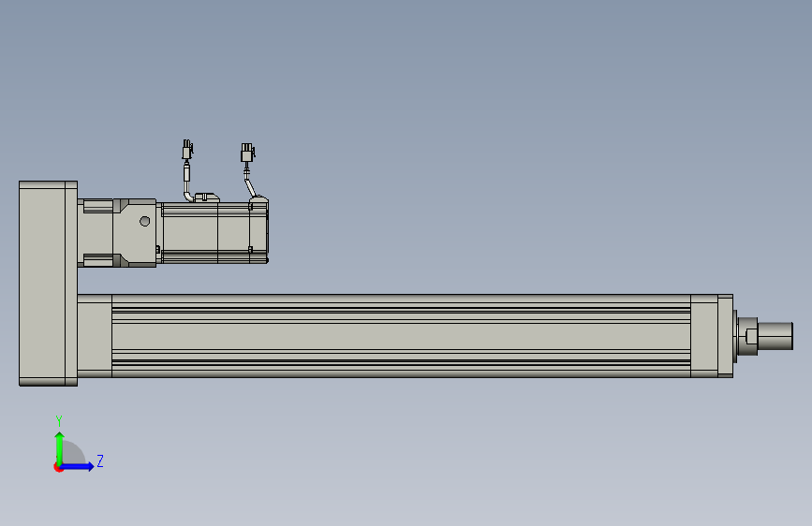Screen dimensions: 812x526
Task: Click the round hole on motor coupling block
Action: point(145,222)
